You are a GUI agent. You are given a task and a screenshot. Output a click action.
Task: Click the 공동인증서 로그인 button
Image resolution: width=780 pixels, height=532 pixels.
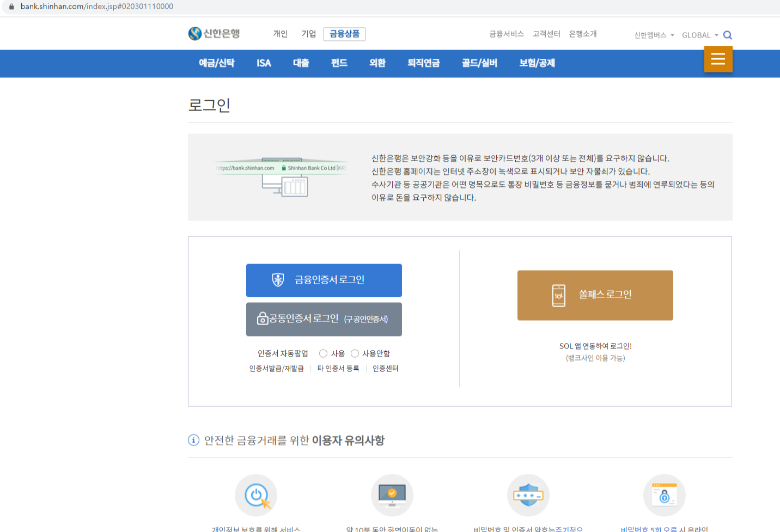[324, 319]
